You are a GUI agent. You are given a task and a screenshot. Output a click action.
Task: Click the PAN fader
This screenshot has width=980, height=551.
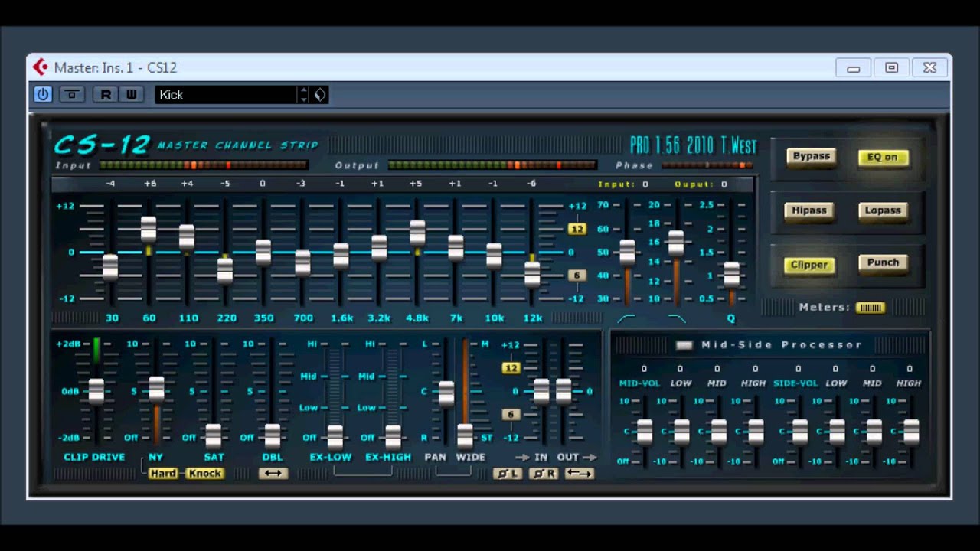pyautogui.click(x=446, y=393)
